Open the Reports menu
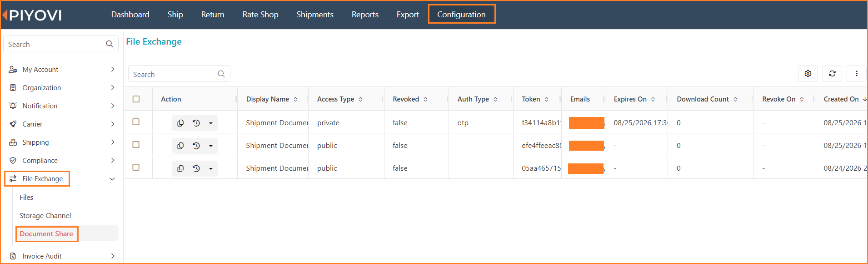Image resolution: width=868 pixels, height=264 pixels. (365, 15)
